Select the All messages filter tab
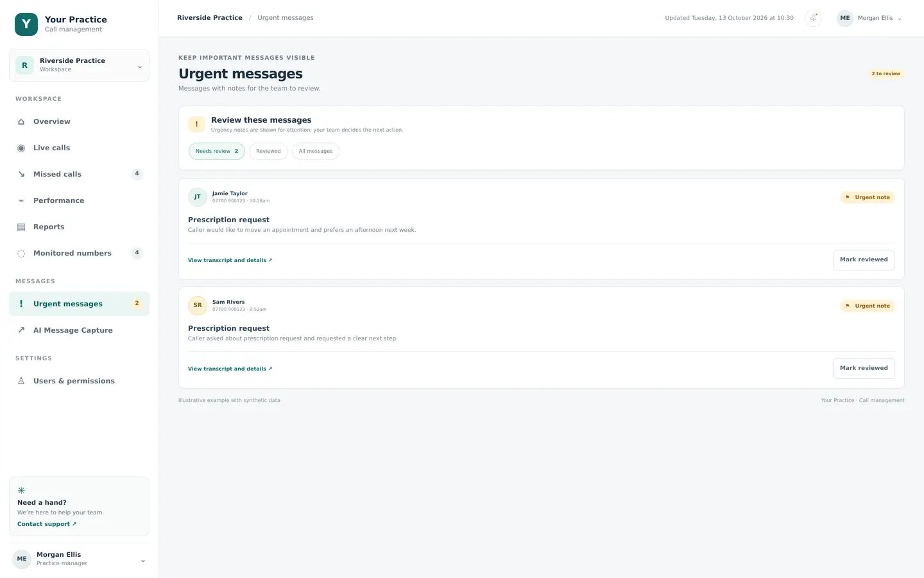The height and width of the screenshot is (578, 924). point(316,151)
